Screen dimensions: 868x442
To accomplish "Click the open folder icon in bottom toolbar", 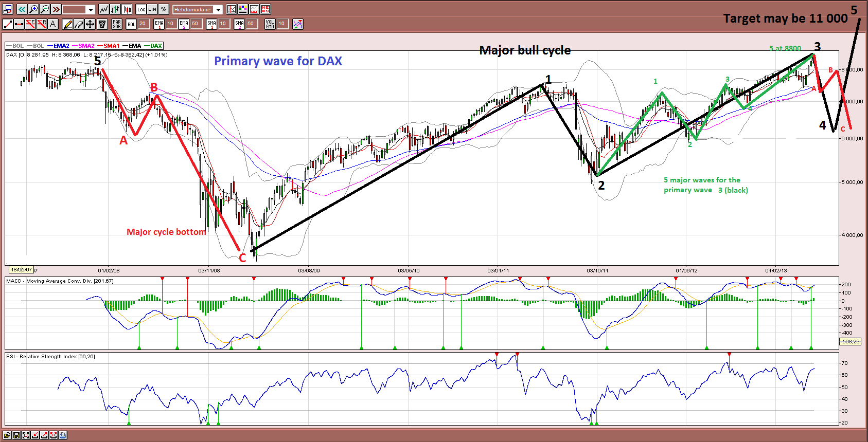I will (7, 435).
